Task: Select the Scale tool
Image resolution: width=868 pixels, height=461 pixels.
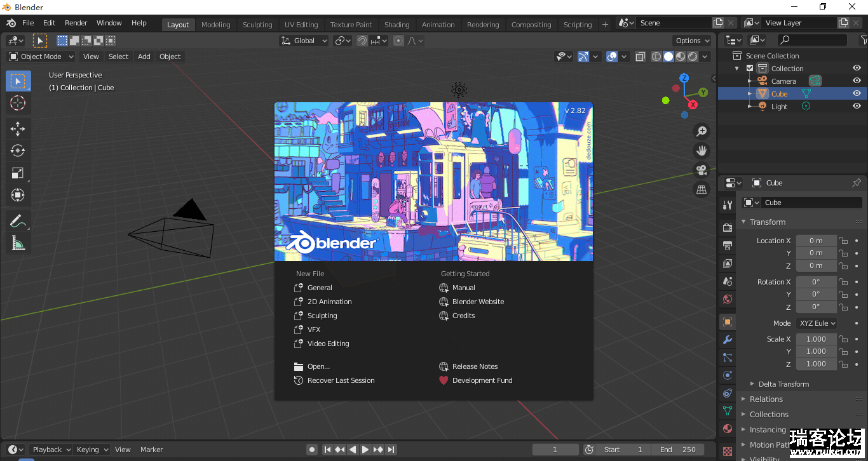Action: coord(18,173)
